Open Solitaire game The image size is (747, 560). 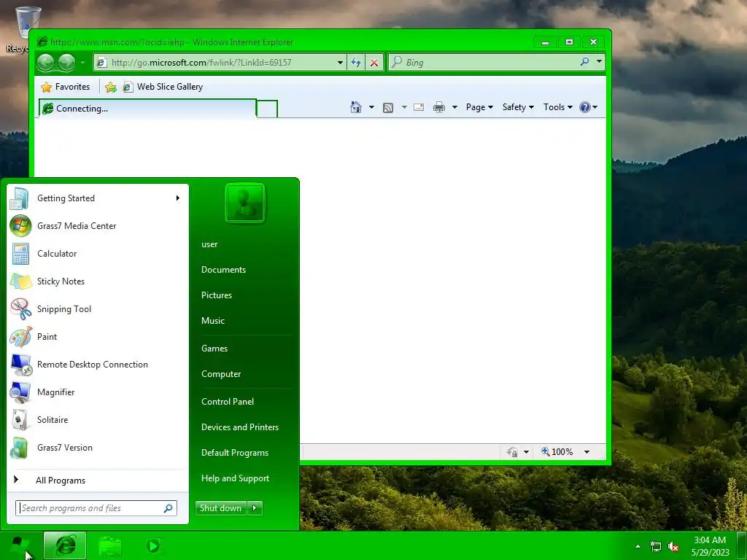click(98, 420)
